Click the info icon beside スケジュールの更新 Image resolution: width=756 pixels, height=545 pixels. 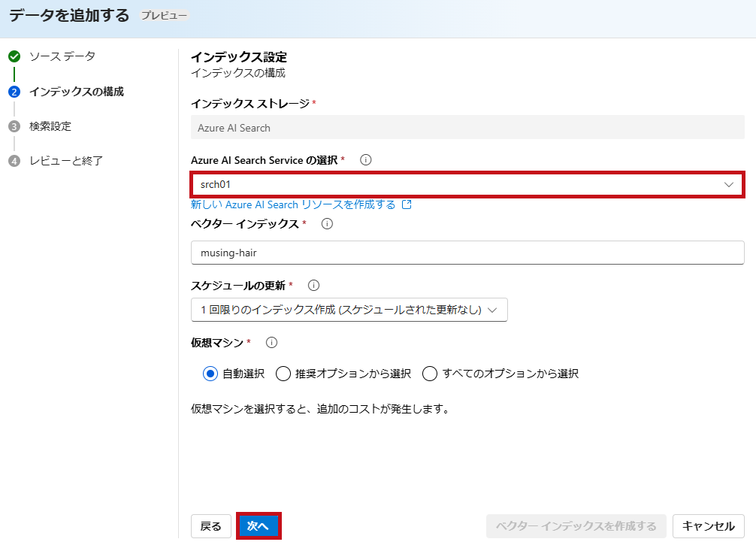[x=313, y=285]
